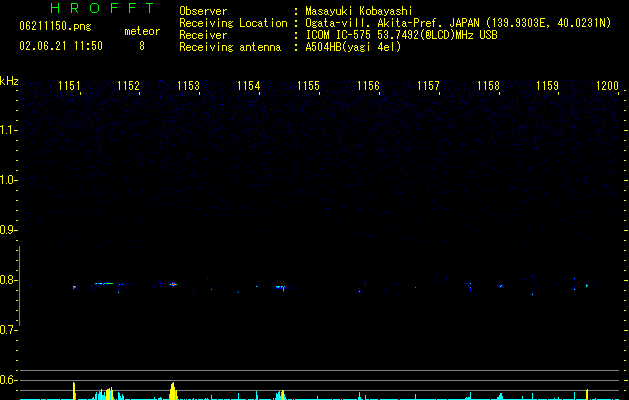Click the meteor echo just after 1151

pyautogui.click(x=74, y=287)
